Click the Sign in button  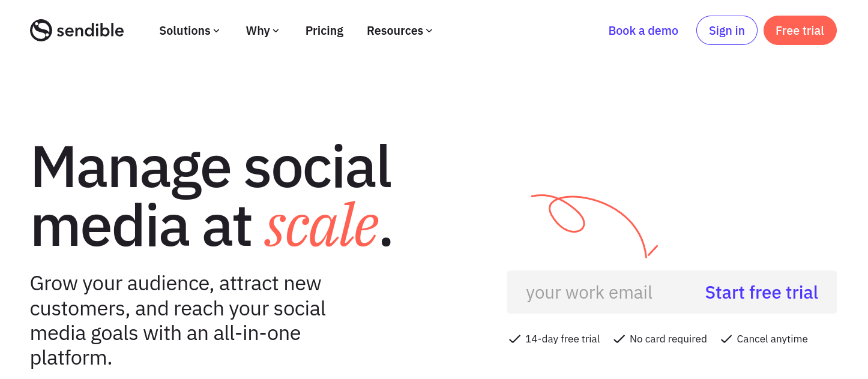[x=726, y=30]
